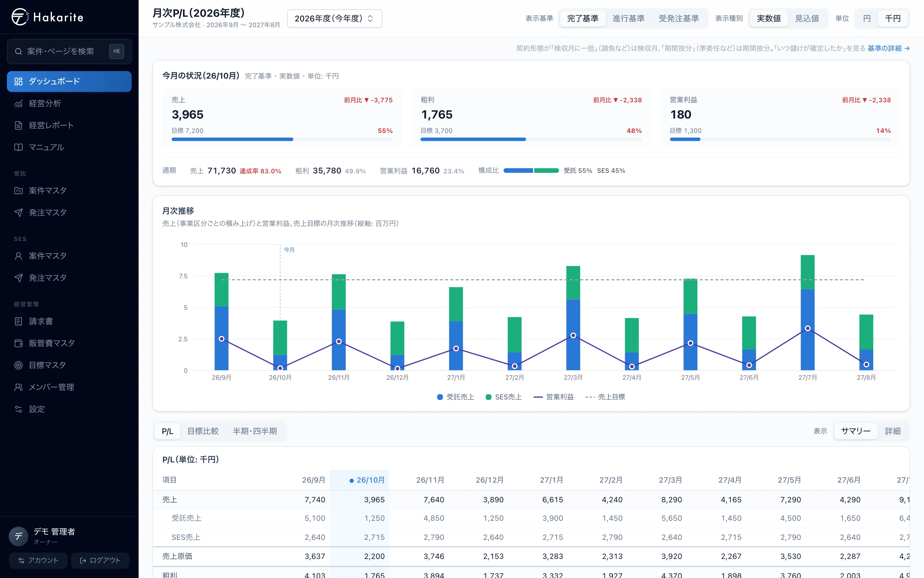Viewport: 924px width, 578px height.
Task: Click the search magnifier icon
Action: (x=18, y=51)
